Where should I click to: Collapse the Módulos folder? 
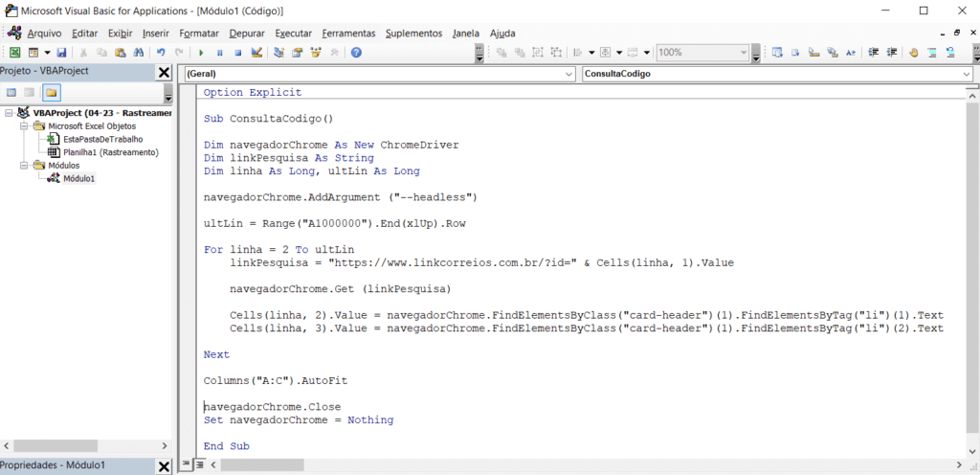click(24, 166)
